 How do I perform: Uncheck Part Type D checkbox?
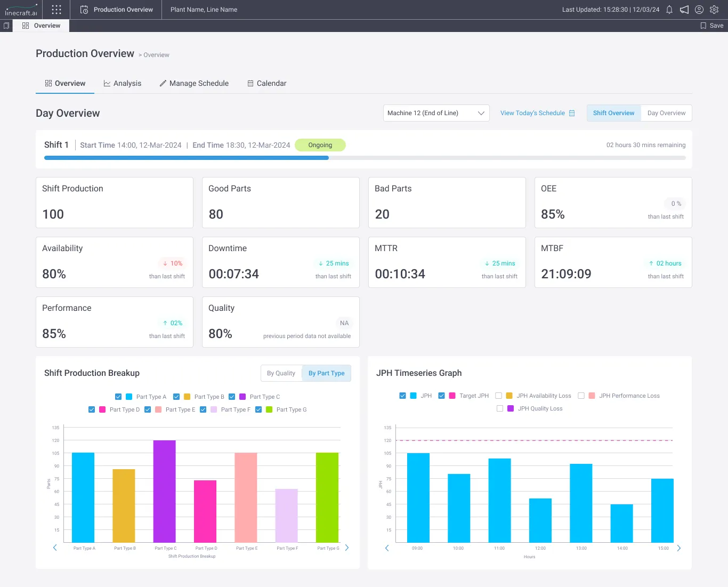pyautogui.click(x=92, y=409)
